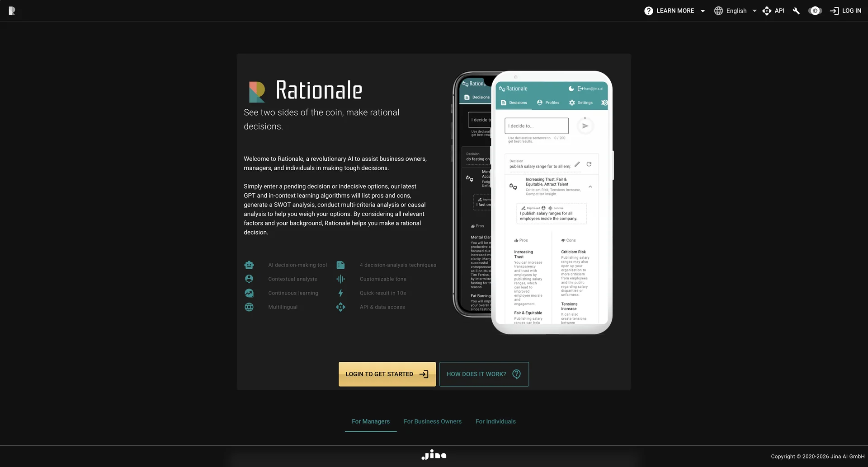Click HOW DOES IT WORK? button
Viewport: 868px width, 467px height.
(484, 374)
